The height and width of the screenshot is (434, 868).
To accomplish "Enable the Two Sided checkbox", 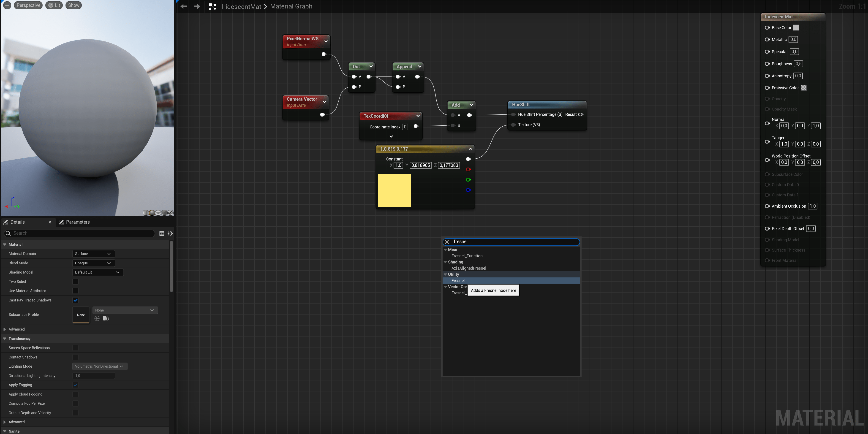I will [x=76, y=281].
